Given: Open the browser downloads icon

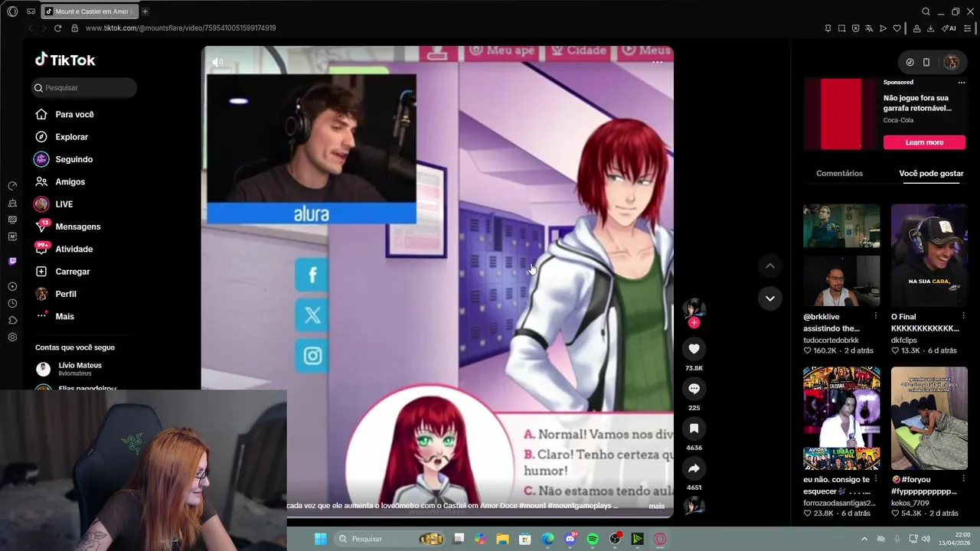Looking at the screenshot, I should click(930, 28).
